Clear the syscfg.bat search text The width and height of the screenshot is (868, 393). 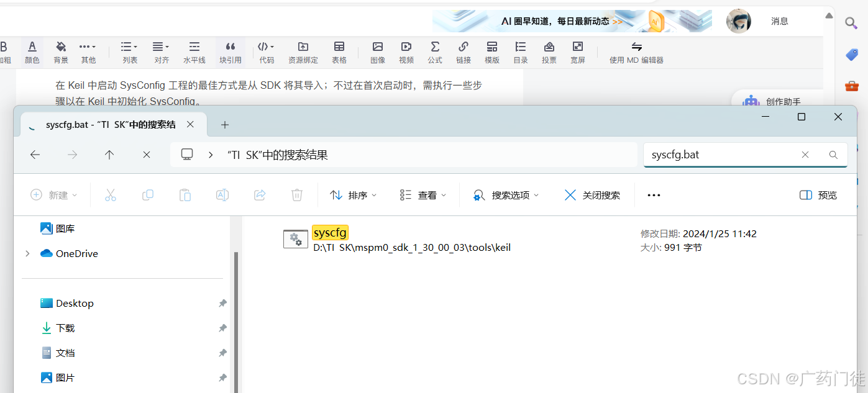tap(805, 155)
